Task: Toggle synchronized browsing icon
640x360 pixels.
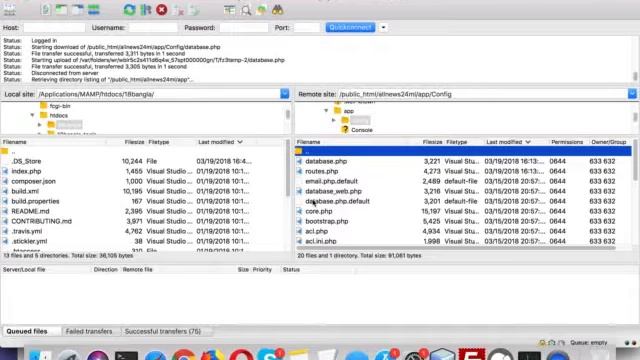Action: (x=262, y=10)
